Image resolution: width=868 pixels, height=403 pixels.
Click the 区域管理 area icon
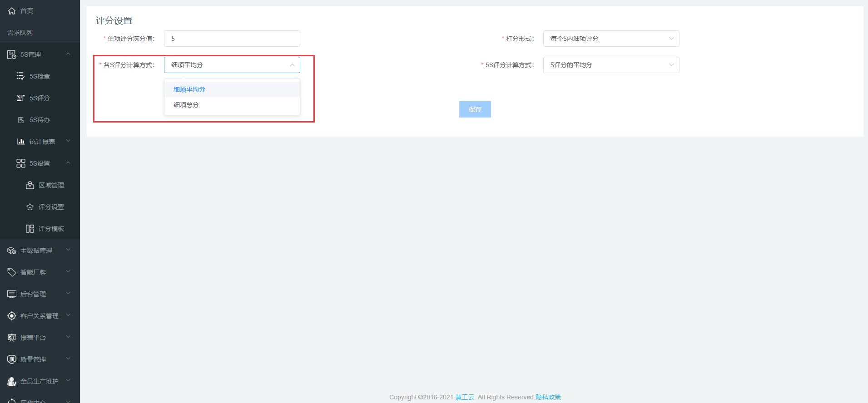click(x=30, y=185)
